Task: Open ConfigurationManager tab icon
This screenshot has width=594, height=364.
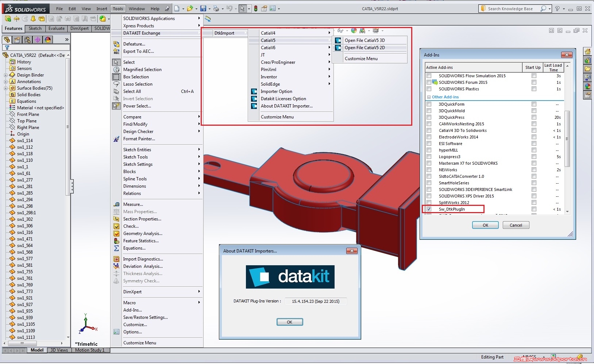Action: click(27, 39)
